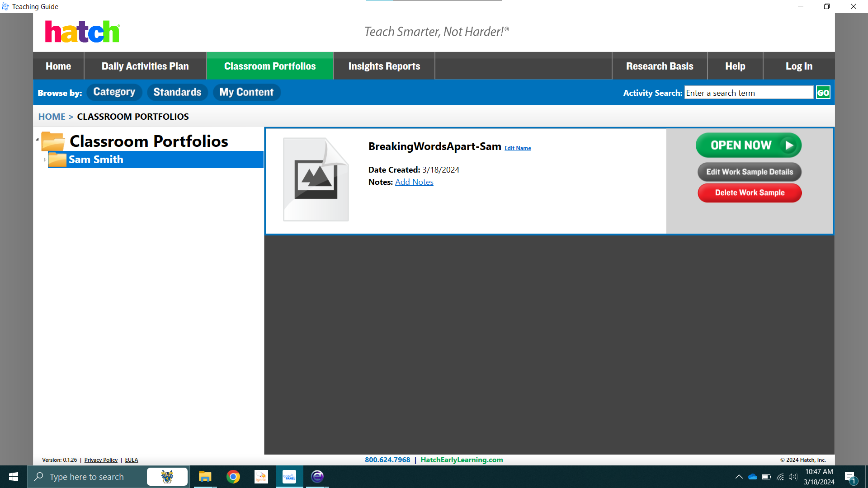Screen dimensions: 868x488
Task: Click the Activity Search input field
Action: click(748, 92)
